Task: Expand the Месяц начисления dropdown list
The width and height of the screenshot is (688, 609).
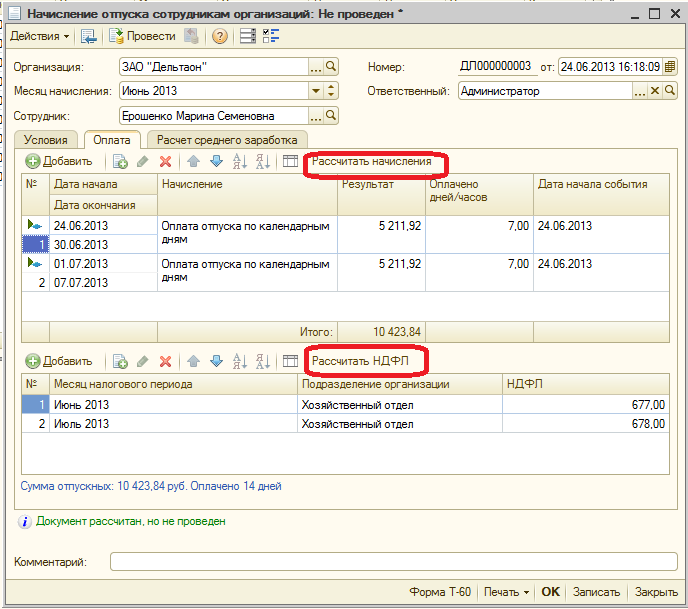Action: click(x=316, y=91)
